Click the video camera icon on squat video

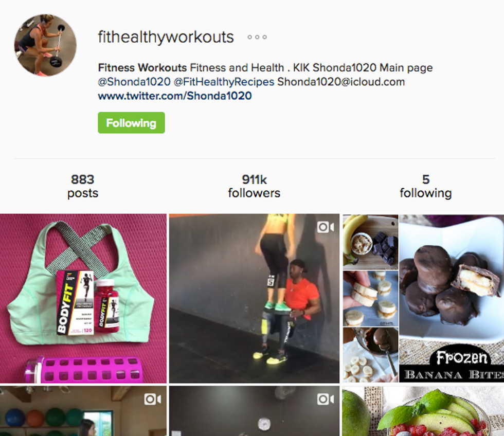point(325,227)
